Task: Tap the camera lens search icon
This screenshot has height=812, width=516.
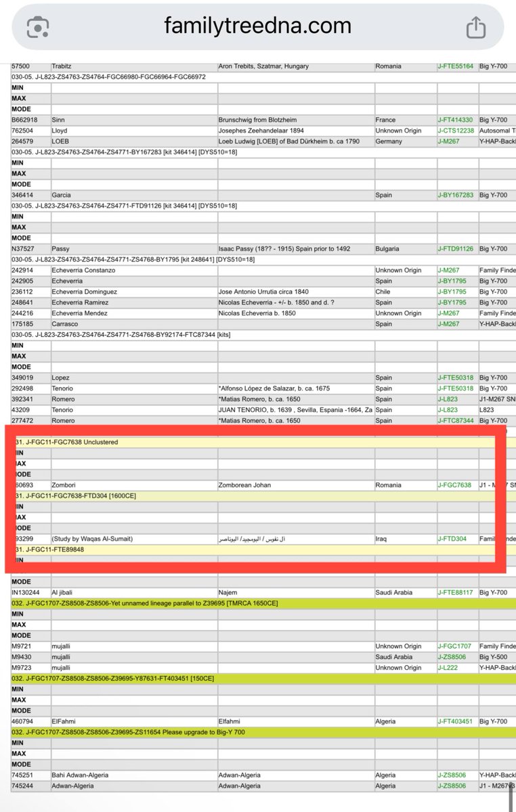Action: click(x=39, y=27)
